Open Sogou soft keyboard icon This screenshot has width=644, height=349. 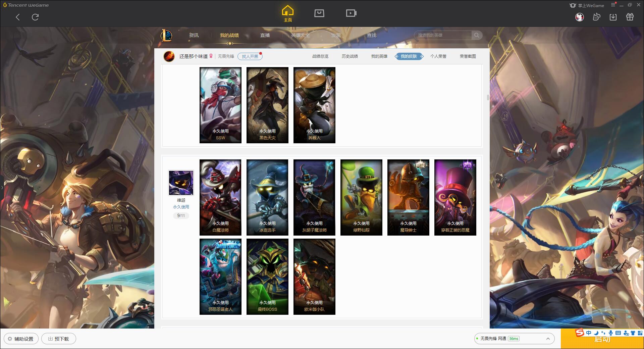(x=618, y=333)
